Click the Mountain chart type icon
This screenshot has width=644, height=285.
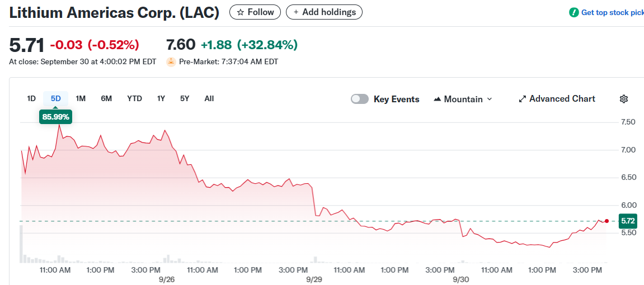pyautogui.click(x=438, y=99)
